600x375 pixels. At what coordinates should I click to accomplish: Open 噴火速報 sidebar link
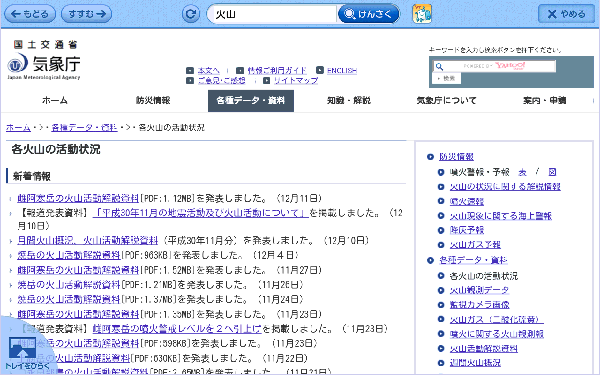(x=467, y=201)
